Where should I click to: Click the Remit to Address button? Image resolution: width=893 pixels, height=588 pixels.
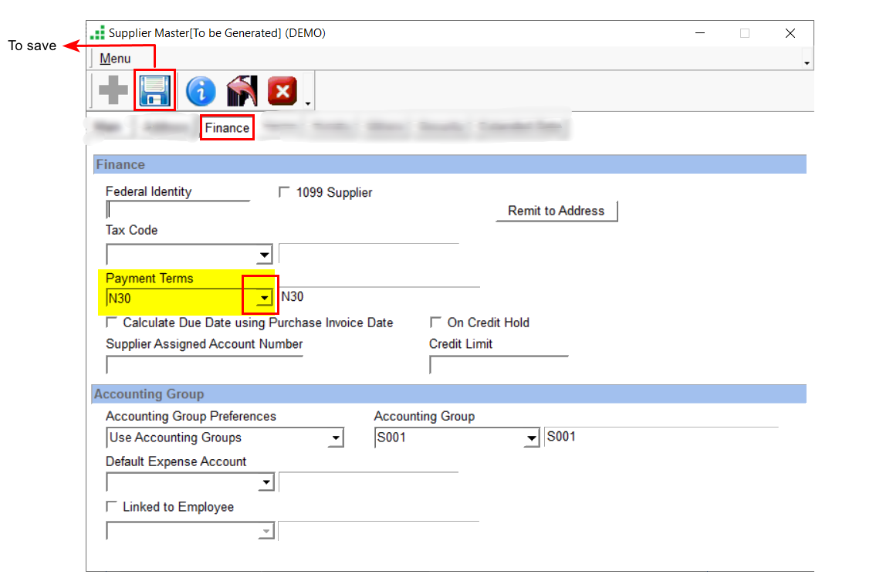coord(556,211)
